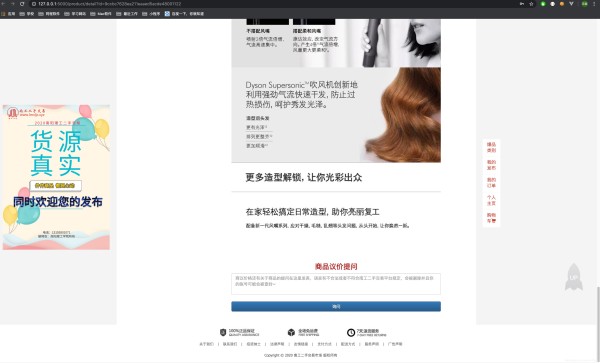Open the saved passwords key icon
This screenshot has width=600, height=363.
[522, 4]
